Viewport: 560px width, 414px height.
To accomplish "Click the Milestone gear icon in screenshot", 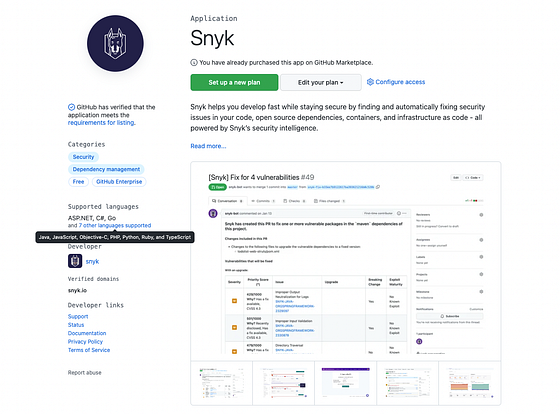I will point(481,291).
